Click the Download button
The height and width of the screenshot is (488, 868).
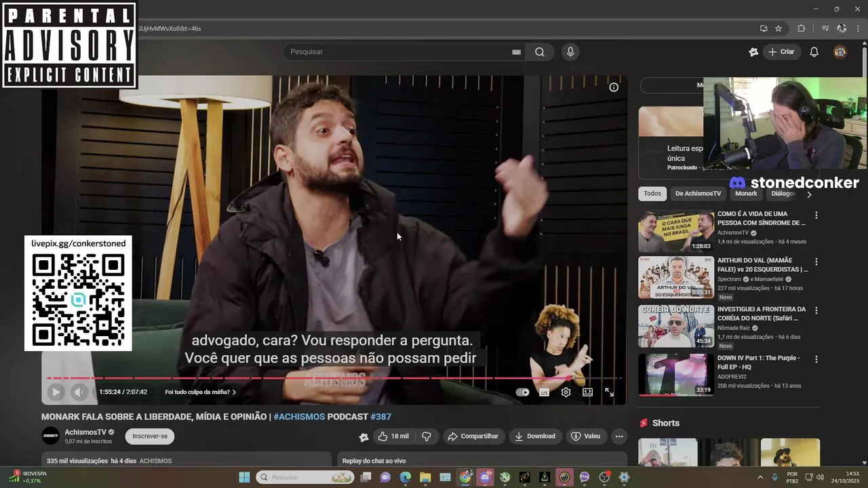(x=534, y=436)
